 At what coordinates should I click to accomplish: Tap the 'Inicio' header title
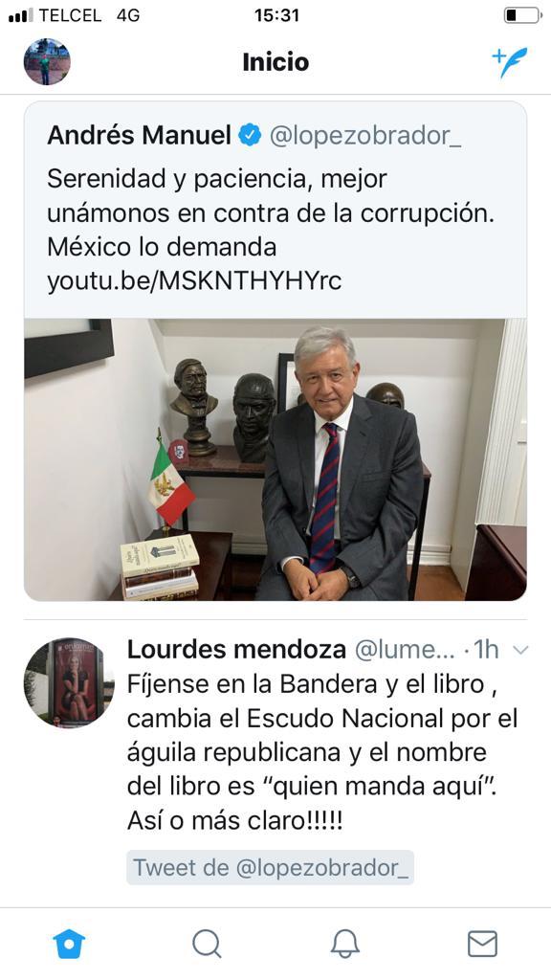coord(275,62)
